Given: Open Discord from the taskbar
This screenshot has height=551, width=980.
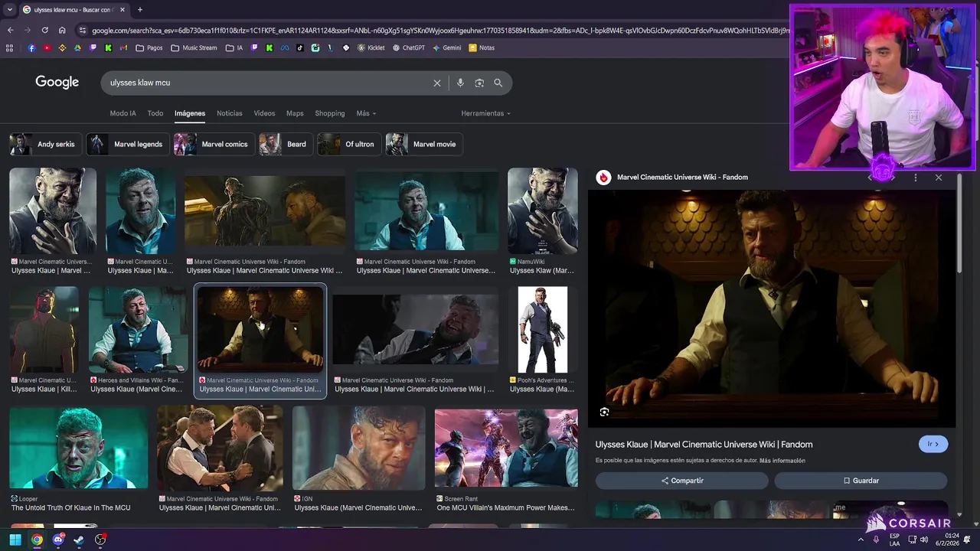Looking at the screenshot, I should click(x=58, y=540).
